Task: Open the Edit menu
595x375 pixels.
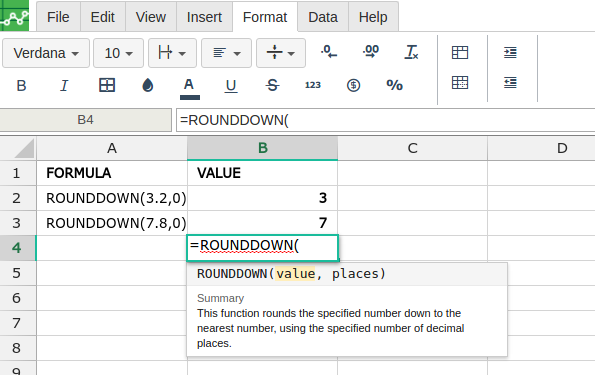Action: (x=102, y=17)
